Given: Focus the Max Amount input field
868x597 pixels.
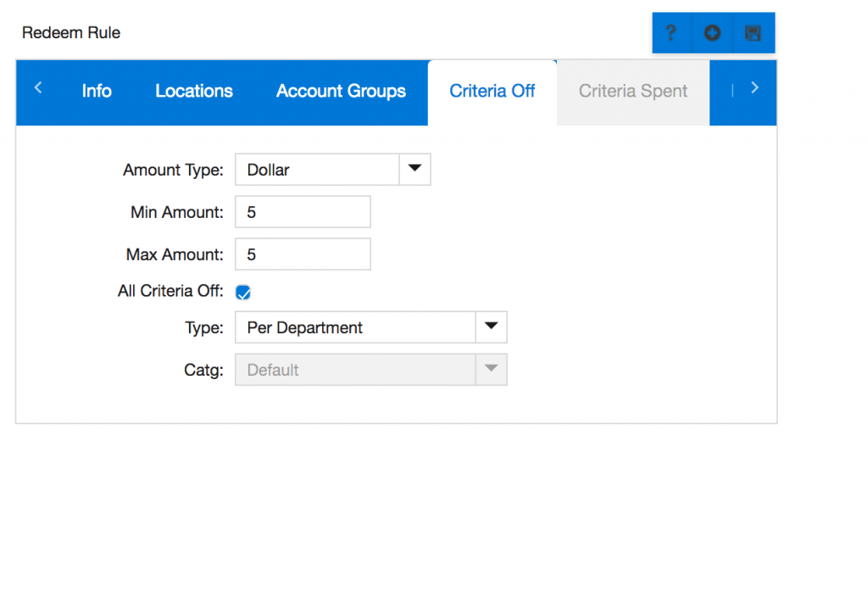Looking at the screenshot, I should pos(303,254).
